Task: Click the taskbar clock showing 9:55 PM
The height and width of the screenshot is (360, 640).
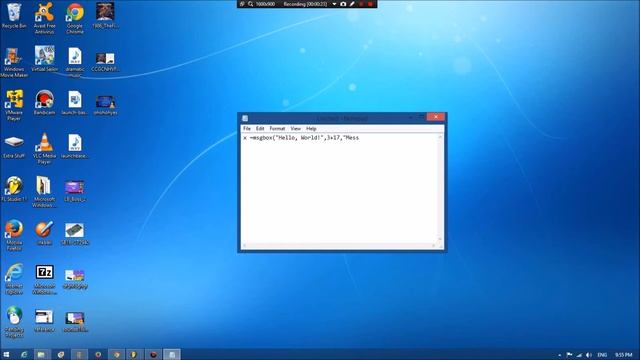Action: coord(623,355)
